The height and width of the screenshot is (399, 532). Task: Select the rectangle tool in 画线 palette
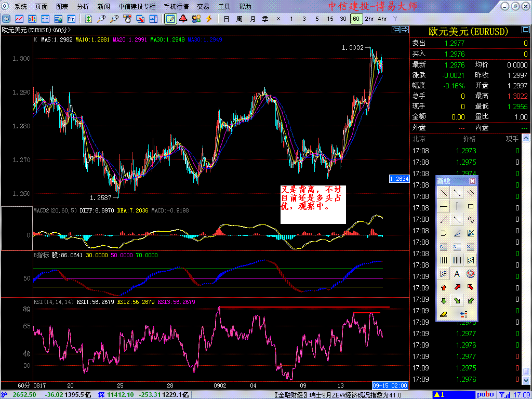(471, 206)
